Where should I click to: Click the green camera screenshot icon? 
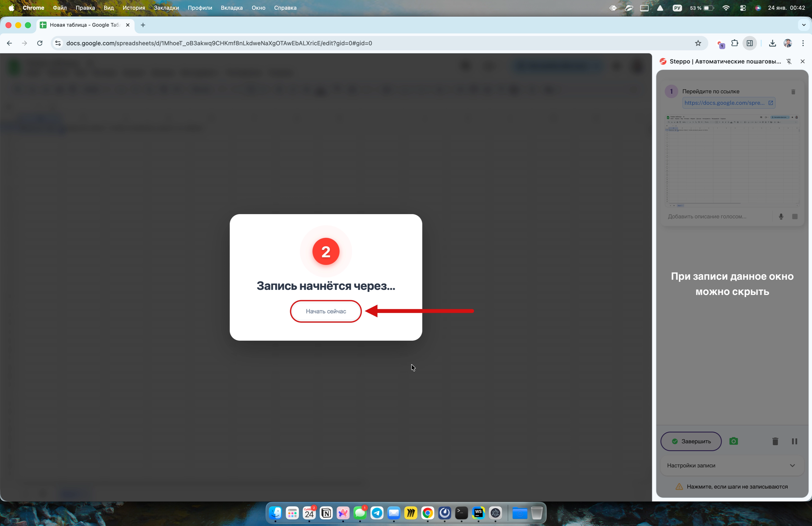[734, 441]
